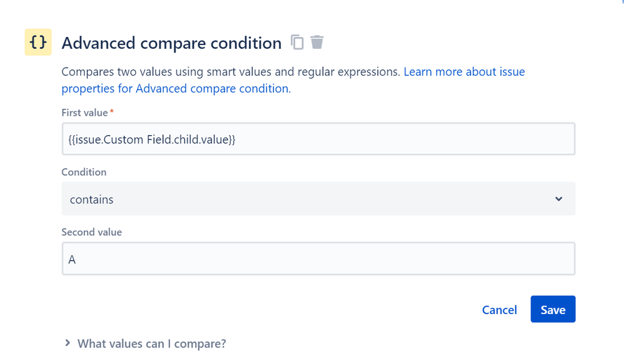The image size is (625, 364).
Task: Click the Condition field label
Action: [x=84, y=172]
